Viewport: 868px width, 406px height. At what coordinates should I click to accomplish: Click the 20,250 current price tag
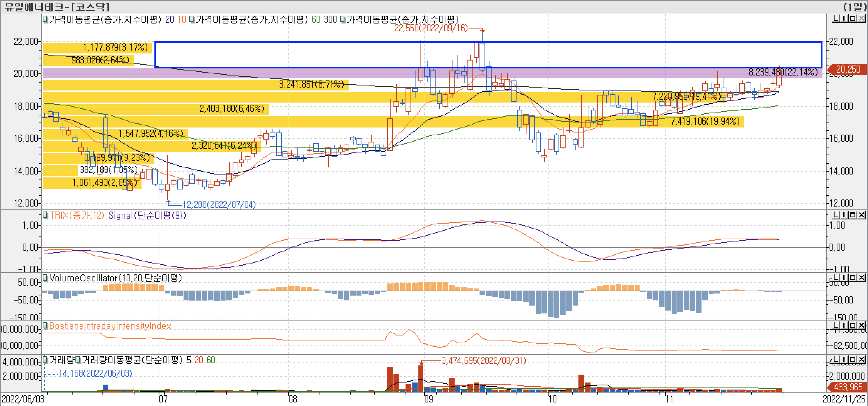coord(848,69)
